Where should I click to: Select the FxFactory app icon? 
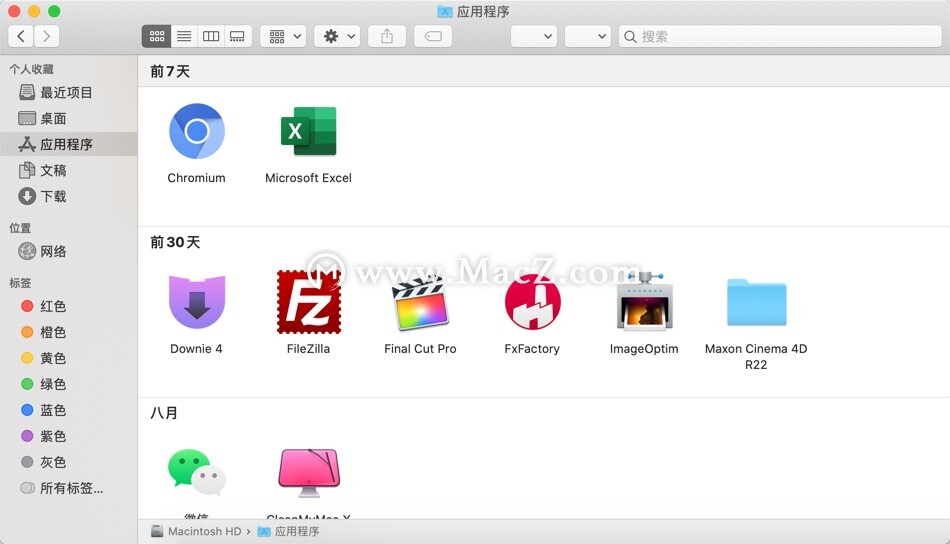[x=532, y=302]
